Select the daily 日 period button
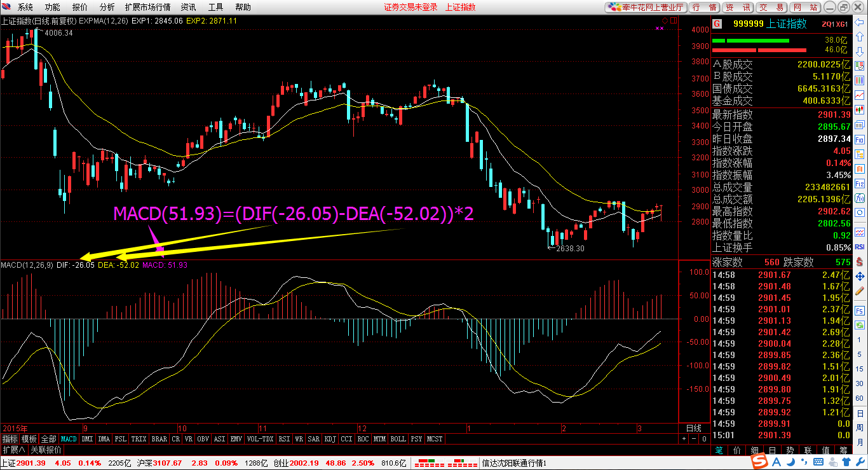The image size is (868, 470). (860, 414)
